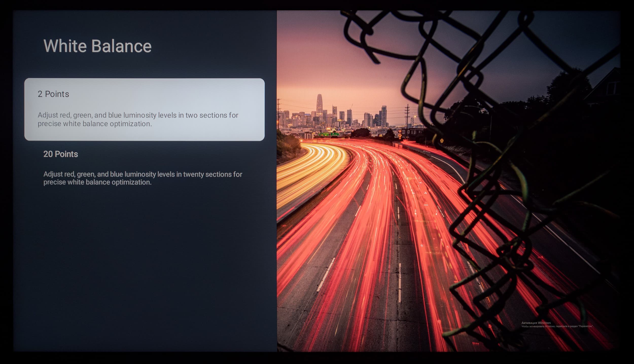Click the construction crane atop the skyline building
634x364 pixels.
point(351,106)
